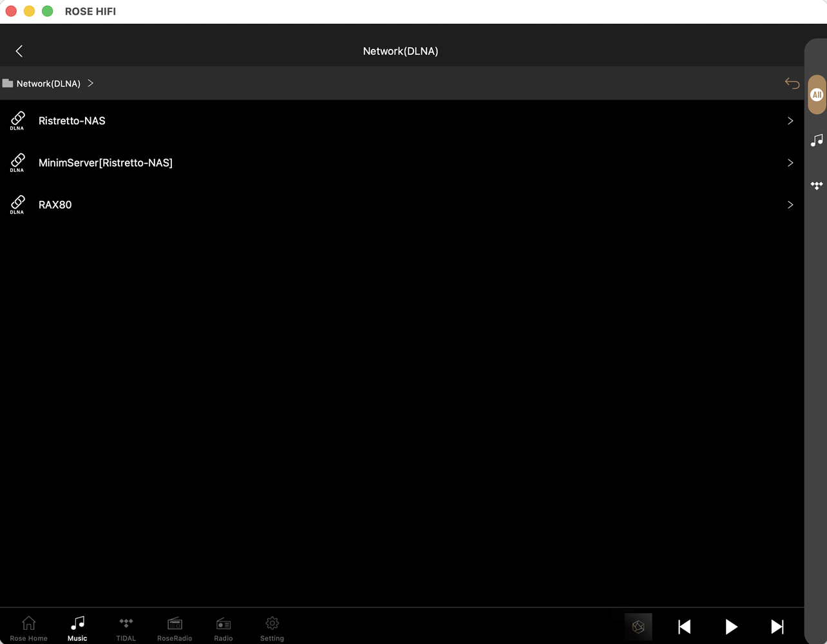Open the Network(DLNA) breadcrumb dropdown arrow
Viewport: 827px width, 644px height.
click(x=90, y=83)
